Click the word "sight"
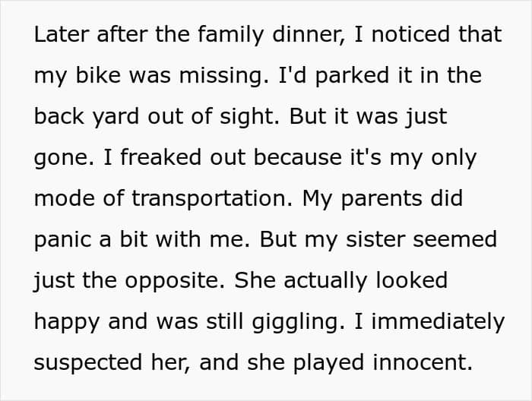This screenshot has height=401, width=532. click(247, 118)
